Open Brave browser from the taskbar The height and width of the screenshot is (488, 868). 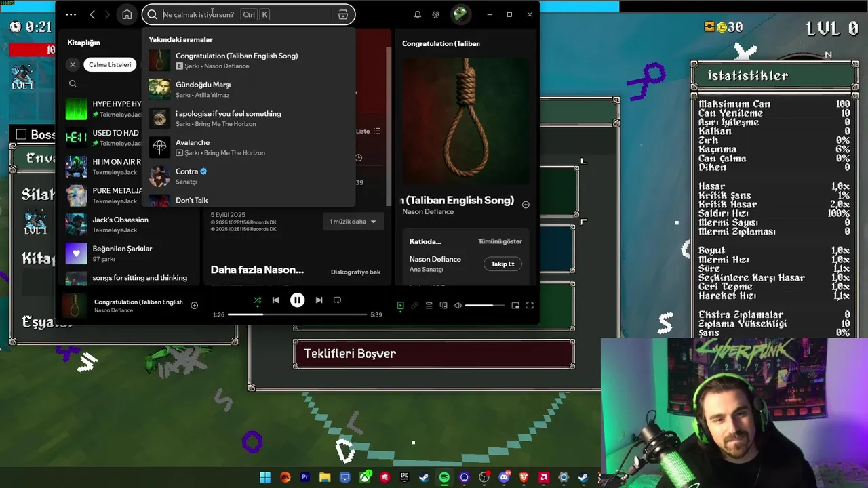coord(524,477)
